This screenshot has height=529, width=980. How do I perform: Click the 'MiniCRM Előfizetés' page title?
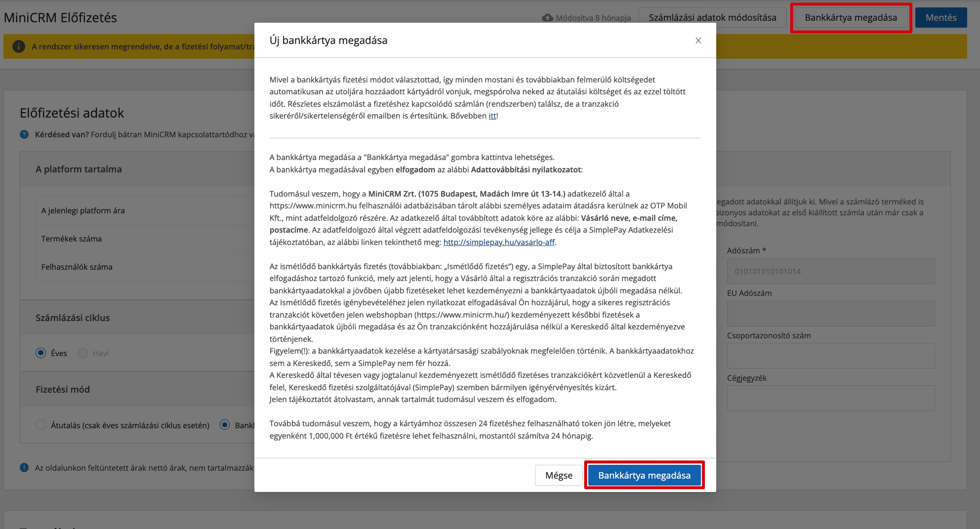click(x=60, y=18)
